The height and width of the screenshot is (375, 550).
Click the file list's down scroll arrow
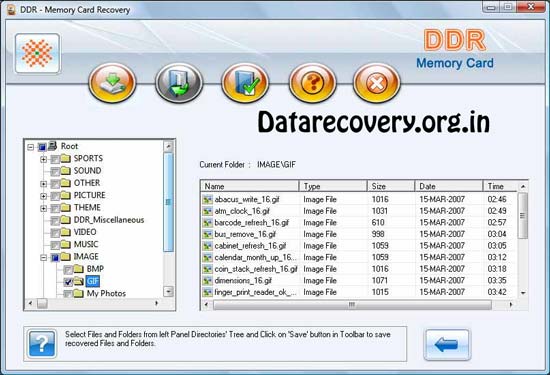click(x=523, y=293)
